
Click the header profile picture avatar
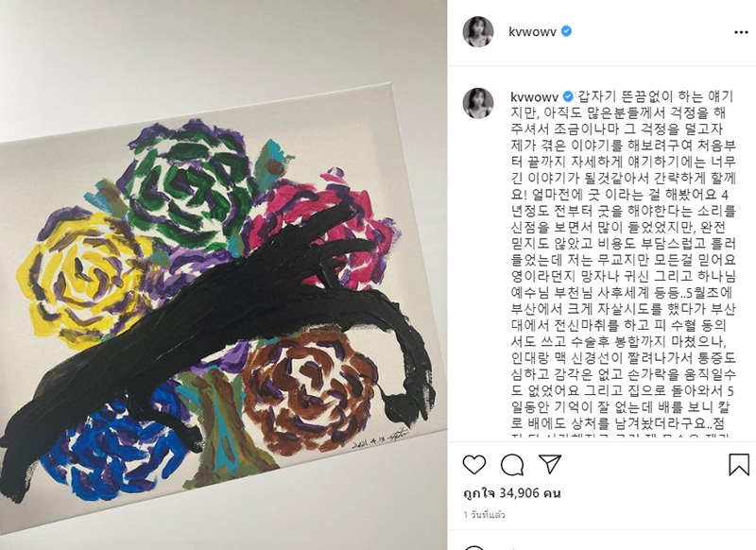point(478,32)
